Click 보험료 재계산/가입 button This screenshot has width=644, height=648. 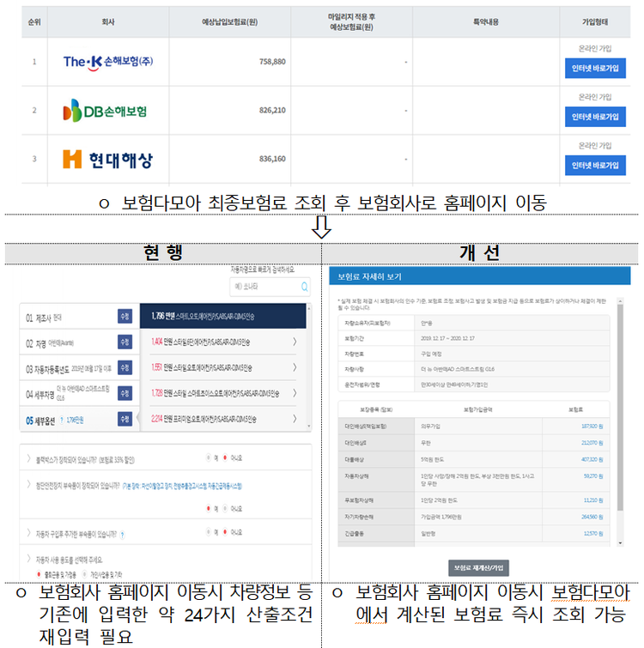(478, 568)
